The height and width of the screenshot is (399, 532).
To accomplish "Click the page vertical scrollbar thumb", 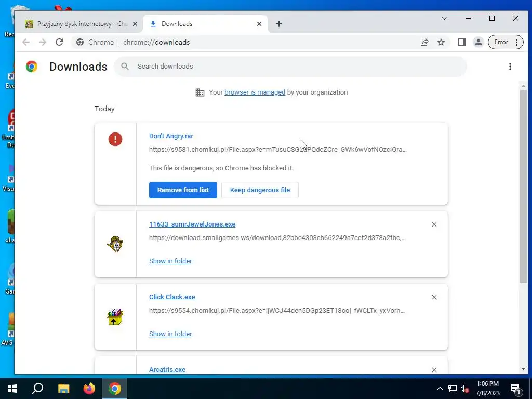I will (x=523, y=187).
